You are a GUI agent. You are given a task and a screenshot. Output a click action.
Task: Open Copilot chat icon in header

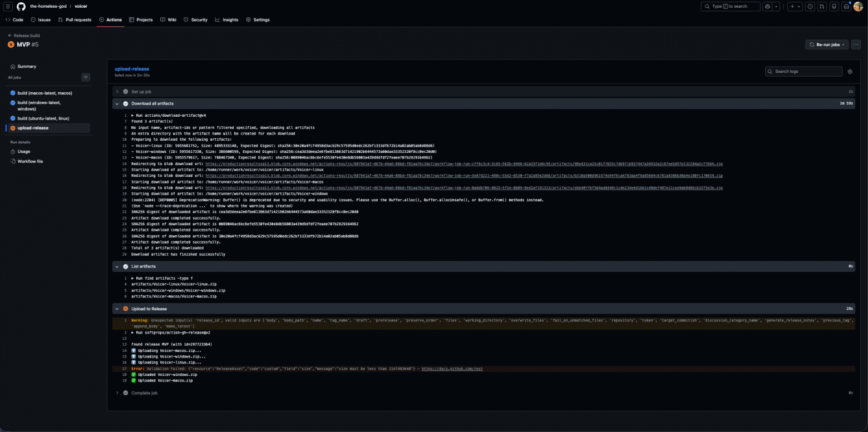[768, 7]
